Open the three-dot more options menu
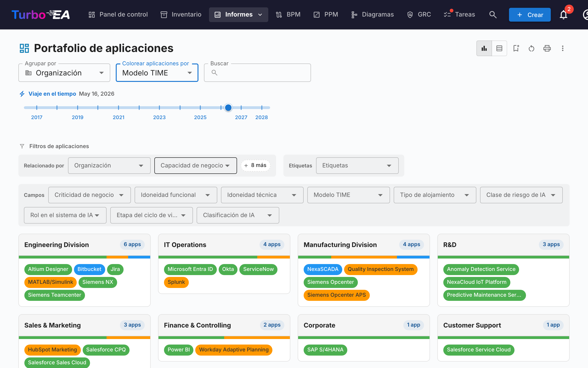588x368 pixels. (563, 48)
